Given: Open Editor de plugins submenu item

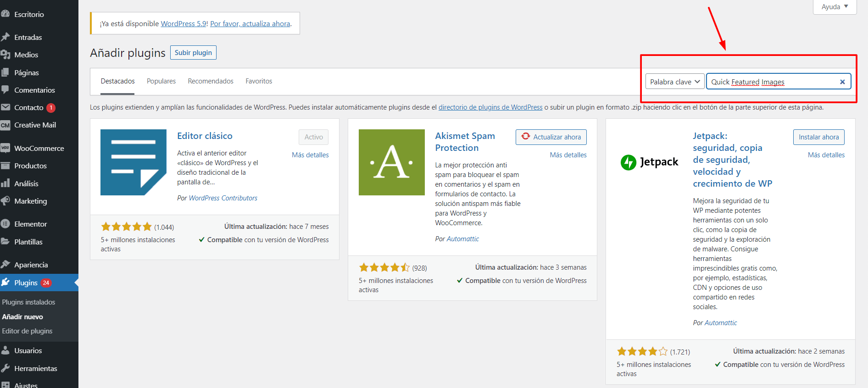Looking at the screenshot, I should click(27, 331).
